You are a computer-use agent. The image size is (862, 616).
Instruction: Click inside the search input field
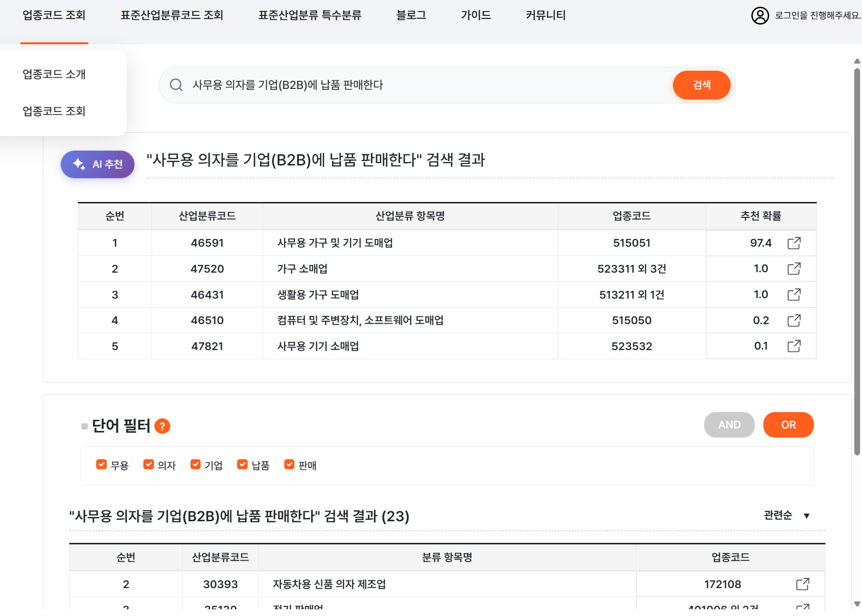[x=385, y=85]
